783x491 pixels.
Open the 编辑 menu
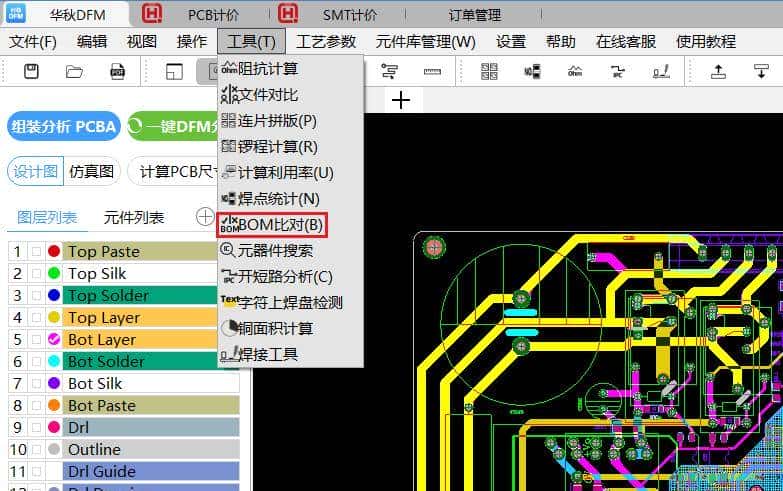92,41
